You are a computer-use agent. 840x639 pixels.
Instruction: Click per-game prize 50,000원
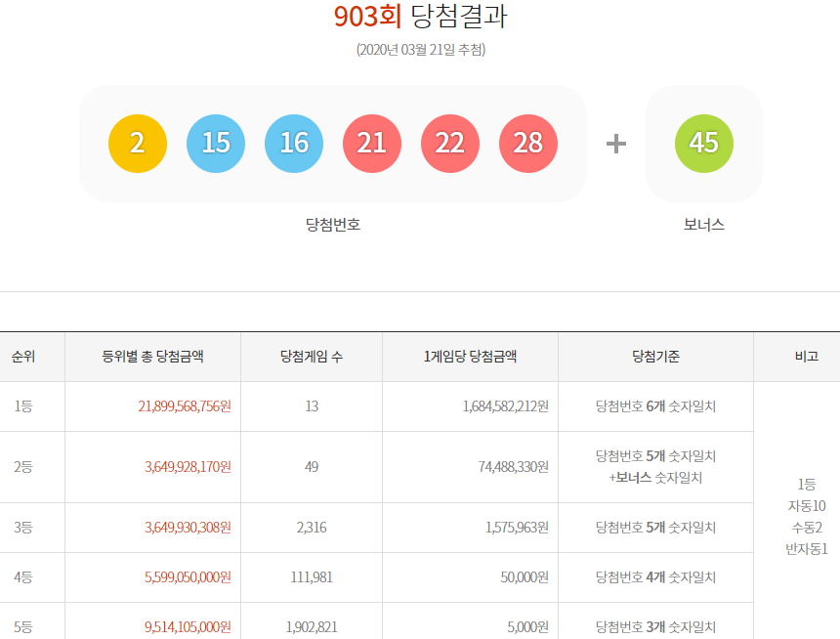[525, 577]
